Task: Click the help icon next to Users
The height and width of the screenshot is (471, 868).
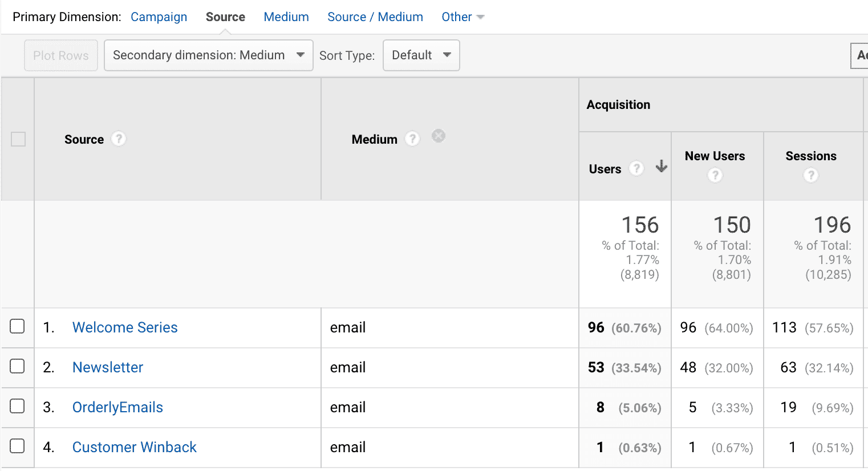Action: coord(636,168)
